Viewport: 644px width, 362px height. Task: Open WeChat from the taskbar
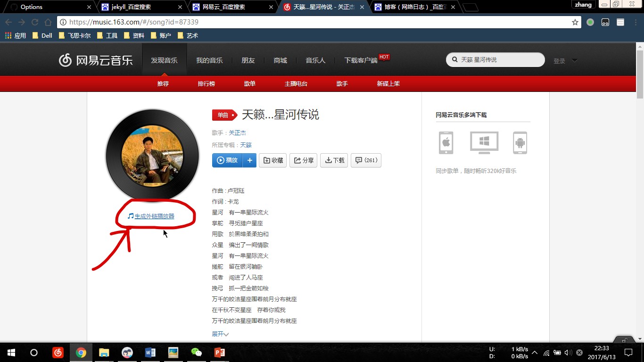[196, 353]
